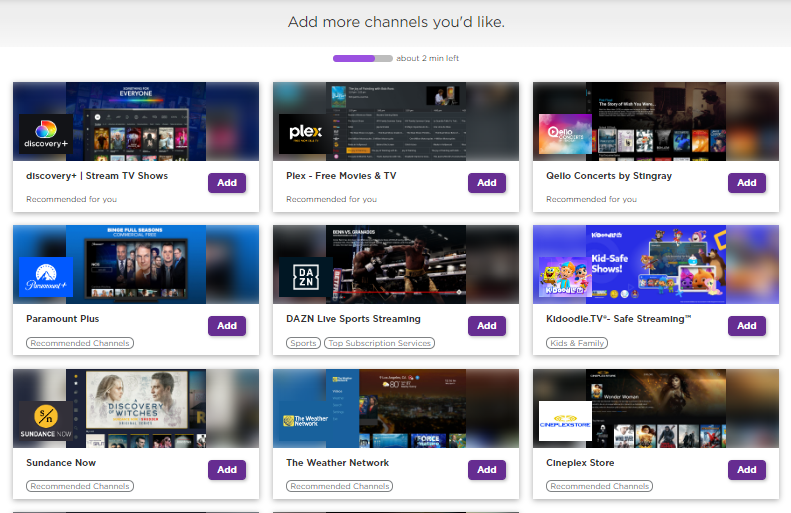Image resolution: width=791 pixels, height=513 pixels.
Task: Click the purple setup progress bar
Action: click(x=362, y=58)
